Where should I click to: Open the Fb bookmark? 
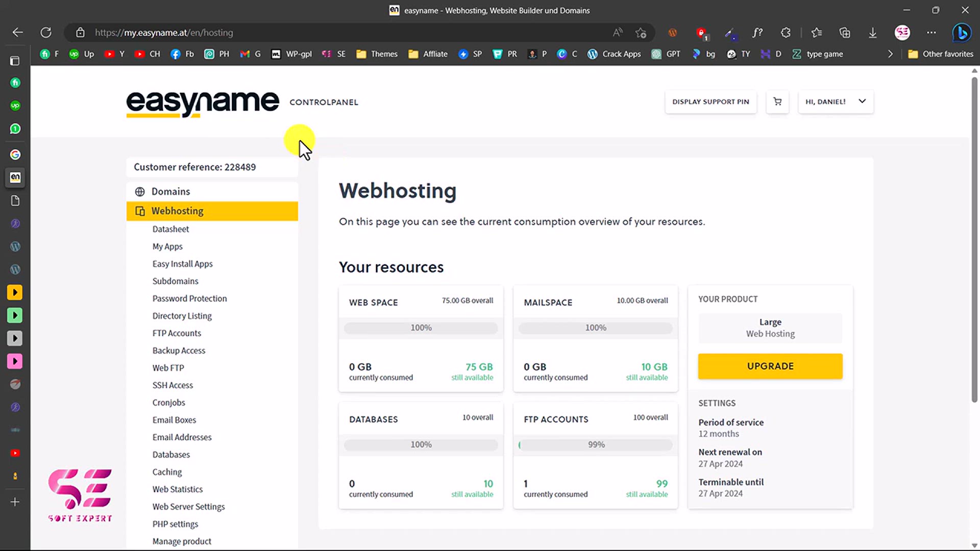click(182, 54)
